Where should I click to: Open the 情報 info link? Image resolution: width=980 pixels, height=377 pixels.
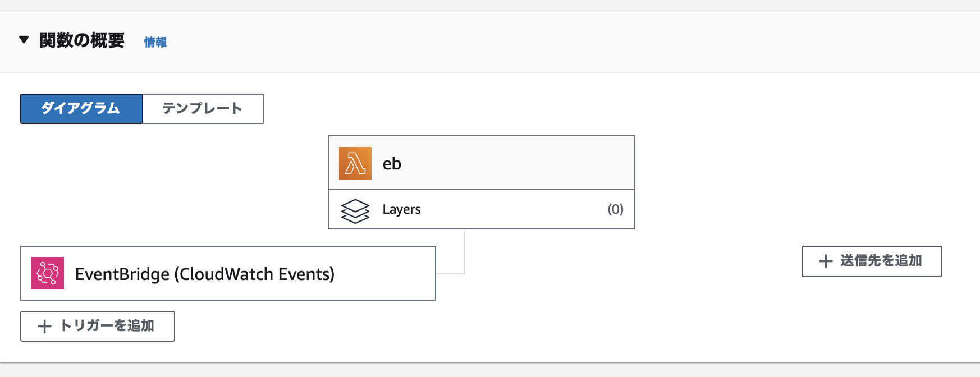155,42
